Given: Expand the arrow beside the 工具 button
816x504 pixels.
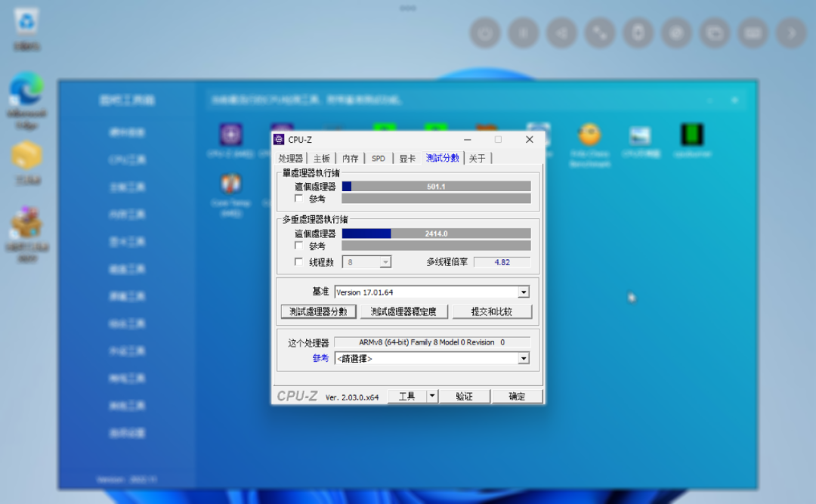Looking at the screenshot, I should pos(432,396).
